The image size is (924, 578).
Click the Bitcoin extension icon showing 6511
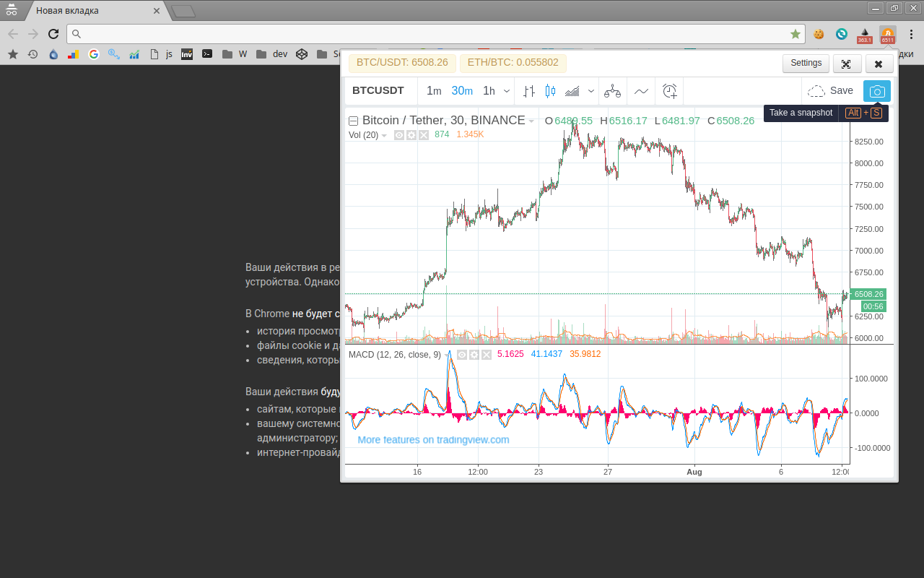[888, 35]
